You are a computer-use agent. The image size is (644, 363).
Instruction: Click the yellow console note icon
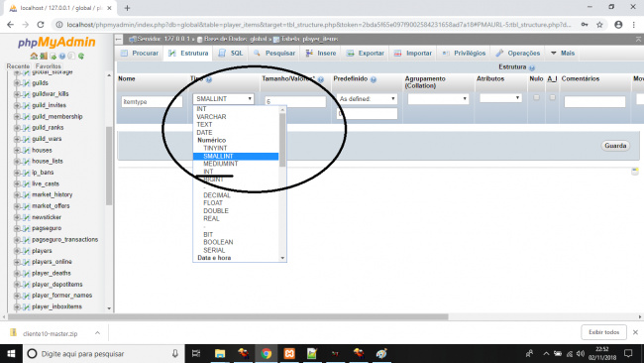pyautogui.click(x=635, y=171)
